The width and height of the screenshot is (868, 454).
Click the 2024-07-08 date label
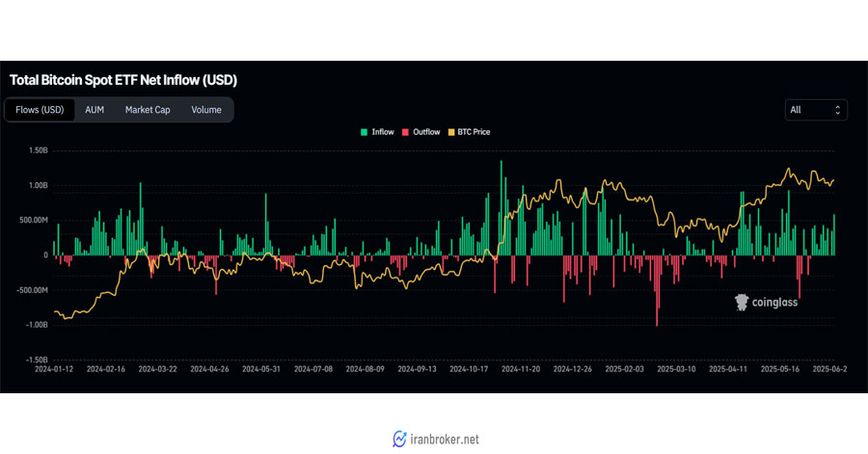point(313,369)
